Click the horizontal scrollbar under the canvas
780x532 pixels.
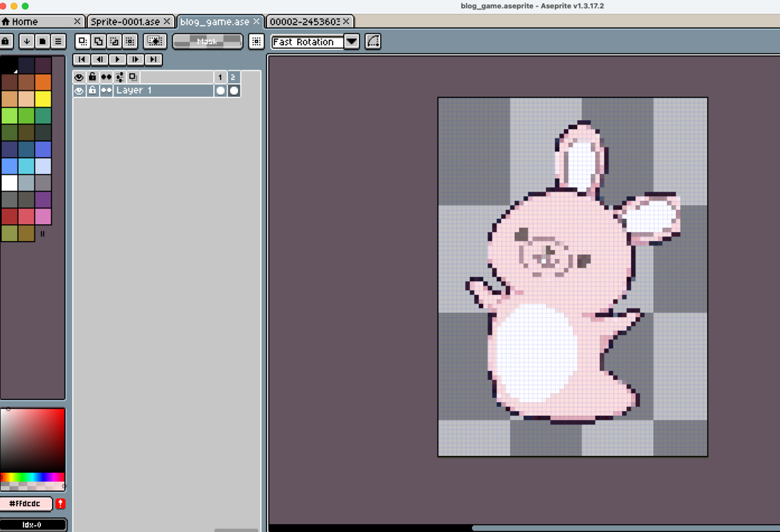[x=524, y=528]
